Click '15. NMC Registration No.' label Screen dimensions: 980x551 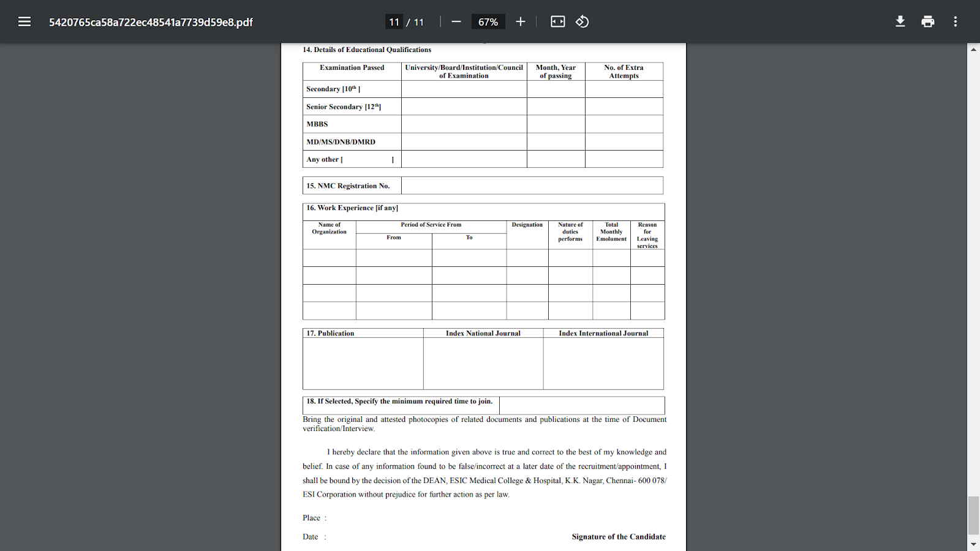point(348,186)
